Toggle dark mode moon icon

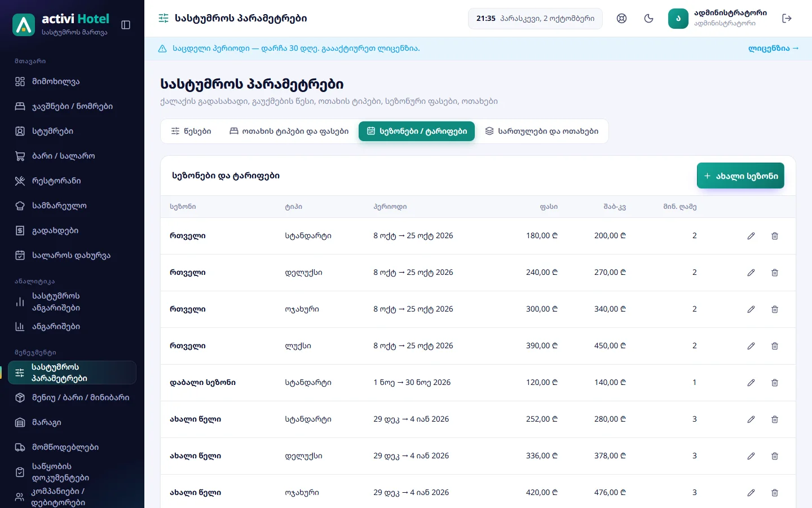648,19
